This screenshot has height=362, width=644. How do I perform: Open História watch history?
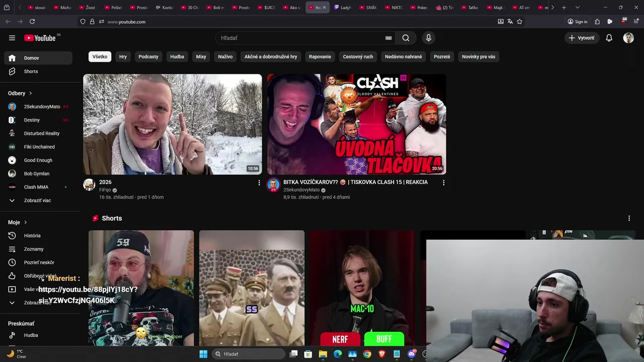point(38,235)
